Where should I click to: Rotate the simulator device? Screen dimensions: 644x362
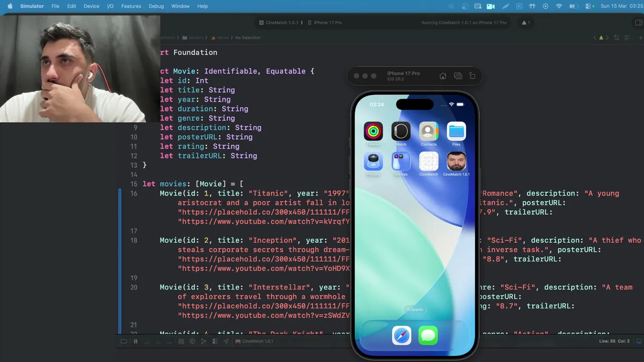click(472, 76)
